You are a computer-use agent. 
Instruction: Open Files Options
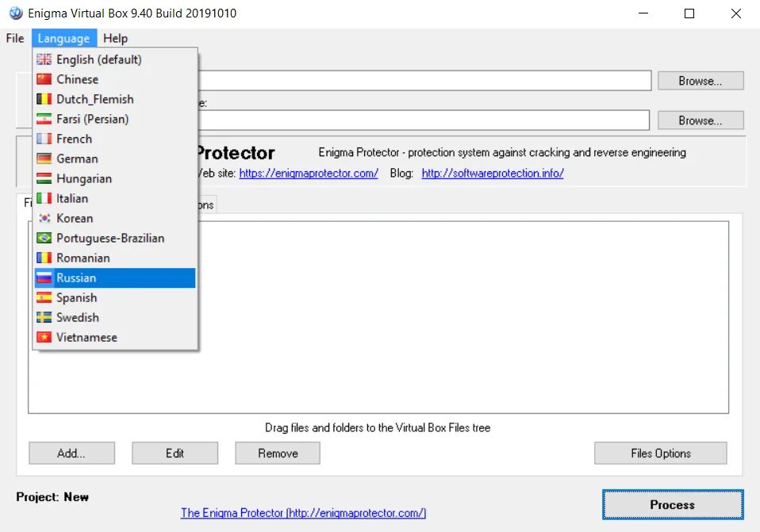(661, 453)
